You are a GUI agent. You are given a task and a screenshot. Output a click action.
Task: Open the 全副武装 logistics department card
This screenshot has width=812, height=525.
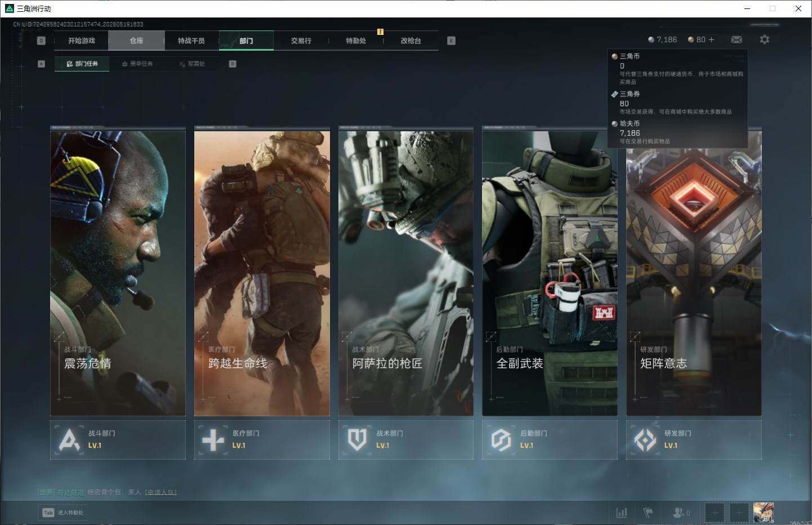point(550,271)
